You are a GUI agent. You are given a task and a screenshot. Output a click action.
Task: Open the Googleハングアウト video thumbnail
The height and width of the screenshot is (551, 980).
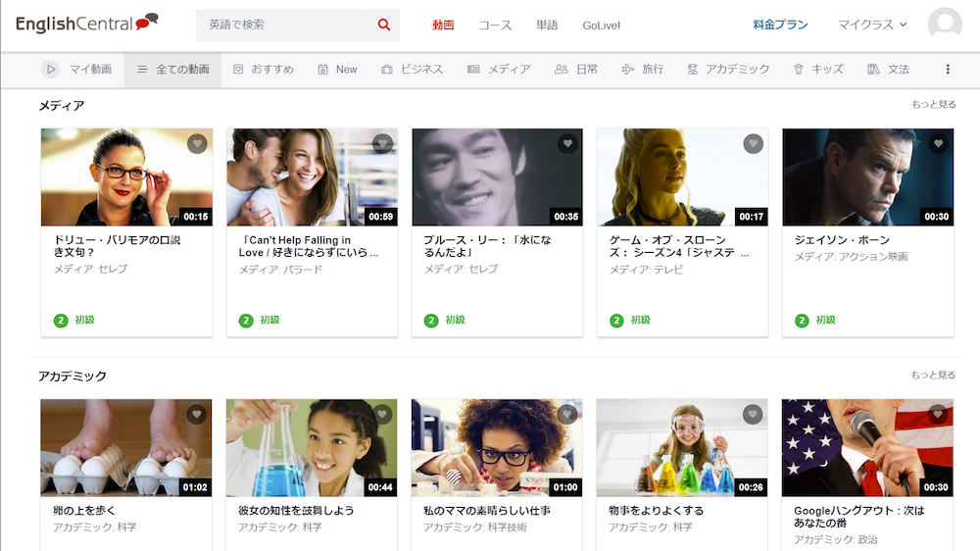867,448
